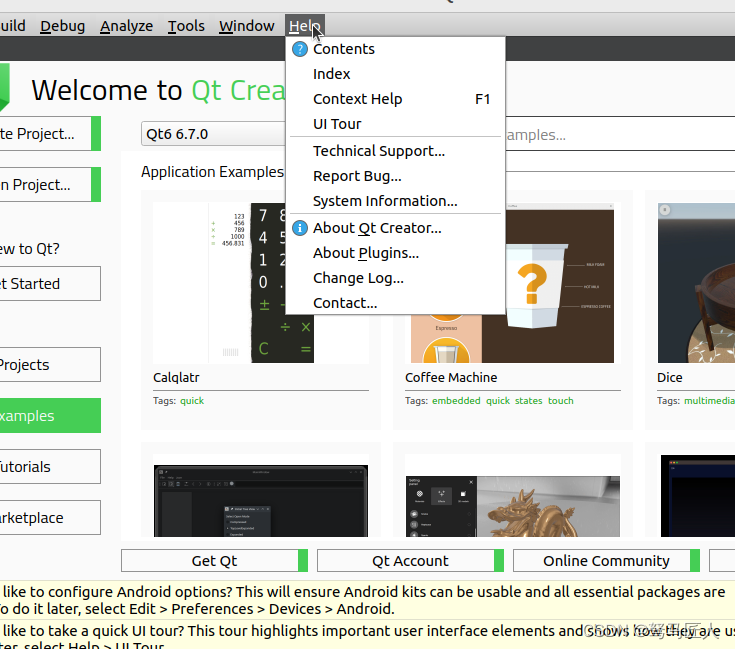
Task: Click the Qt Account button
Action: click(x=410, y=560)
